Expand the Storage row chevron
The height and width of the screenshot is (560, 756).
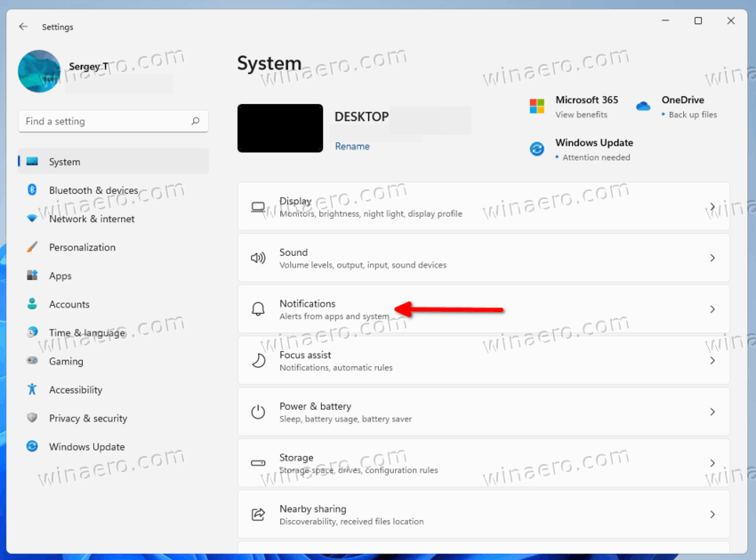click(712, 463)
